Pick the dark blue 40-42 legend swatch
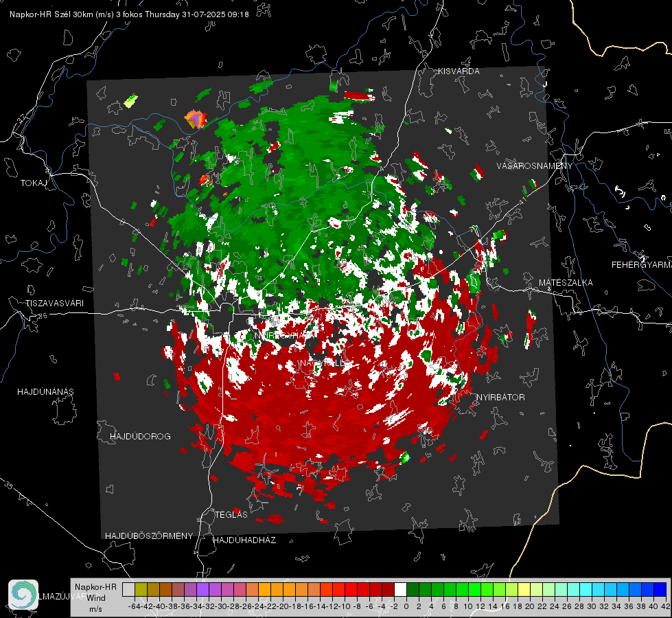This screenshot has width=672, height=618. [660, 590]
